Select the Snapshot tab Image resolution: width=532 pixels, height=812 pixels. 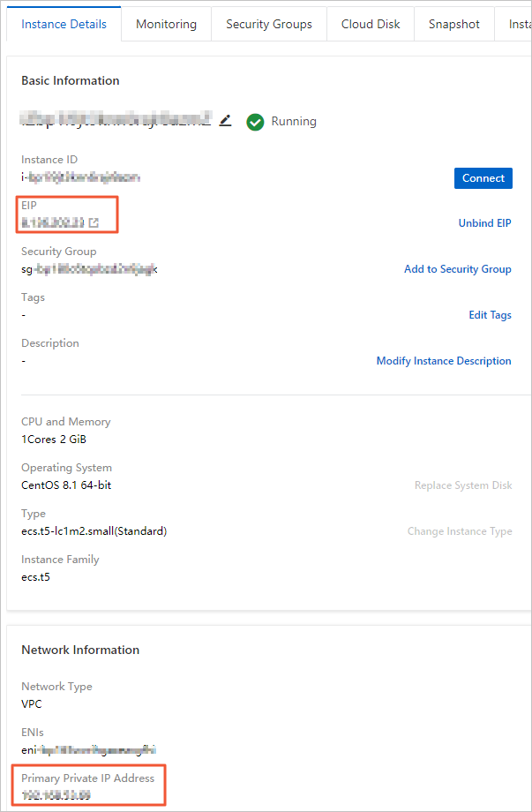click(454, 24)
